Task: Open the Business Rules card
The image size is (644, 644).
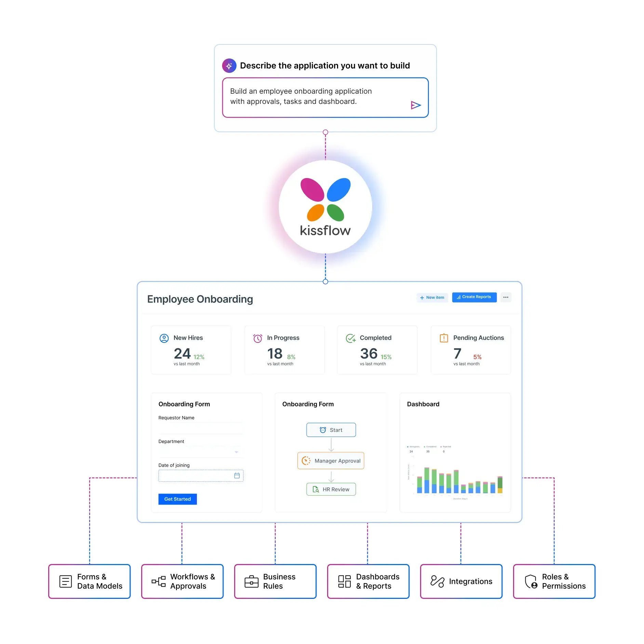Action: click(x=276, y=581)
